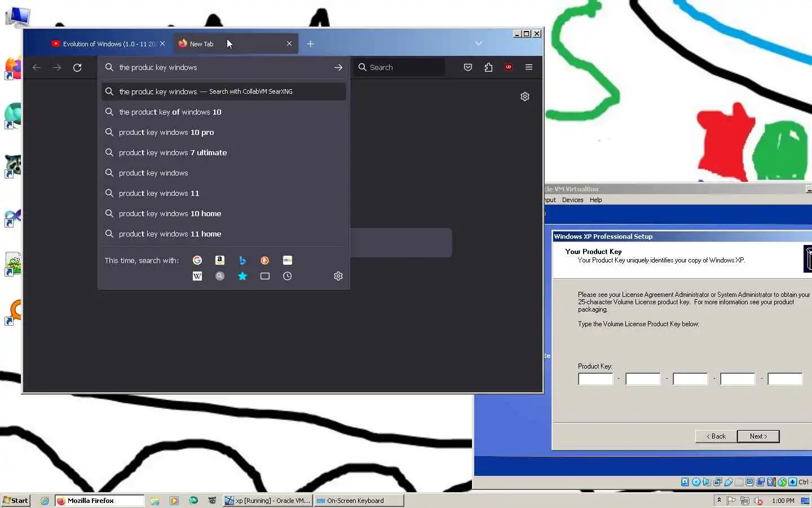Image resolution: width=812 pixels, height=508 pixels.
Task: Click the Internet Explorer quick launch icon
Action: coord(45,500)
